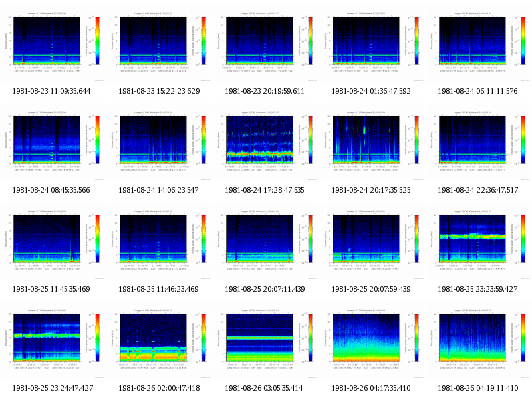The width and height of the screenshot is (532, 396).
Task: Click the caption 1981-08-25 11:46:23.469
Action: (x=158, y=289)
